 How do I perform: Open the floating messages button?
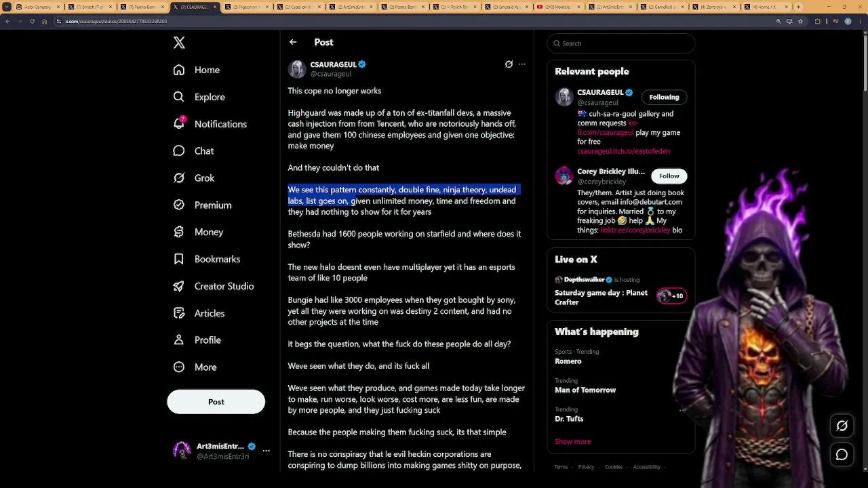(842, 455)
